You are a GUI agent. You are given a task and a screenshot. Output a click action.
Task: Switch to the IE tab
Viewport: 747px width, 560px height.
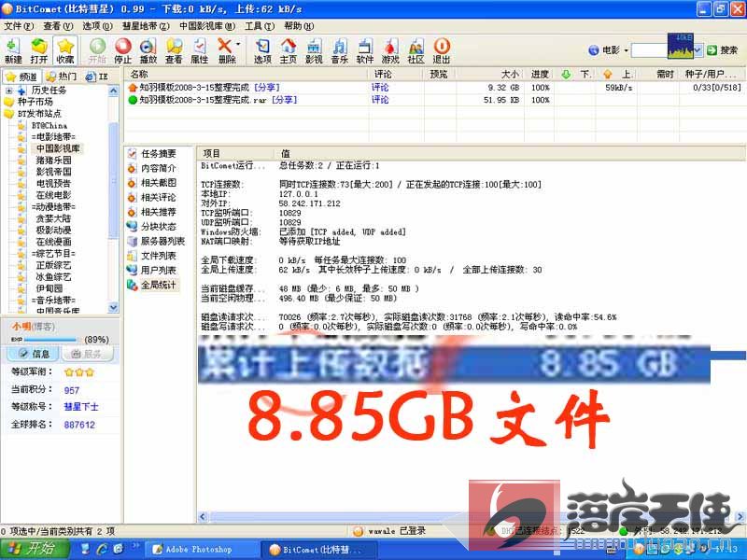[x=97, y=77]
